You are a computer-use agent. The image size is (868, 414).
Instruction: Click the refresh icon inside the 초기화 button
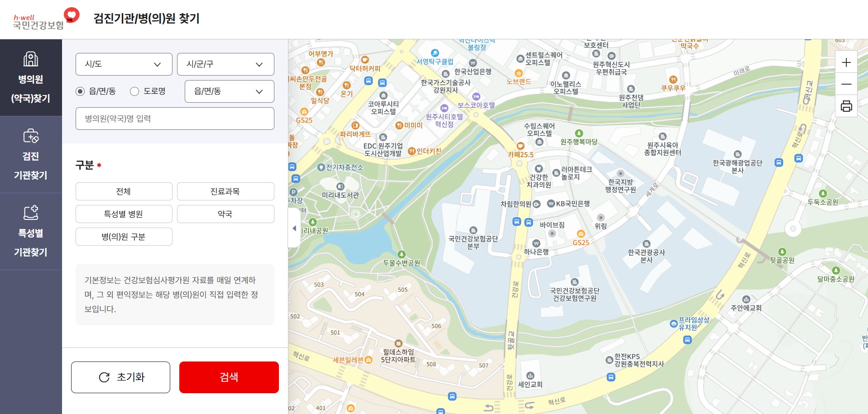pyautogui.click(x=105, y=377)
